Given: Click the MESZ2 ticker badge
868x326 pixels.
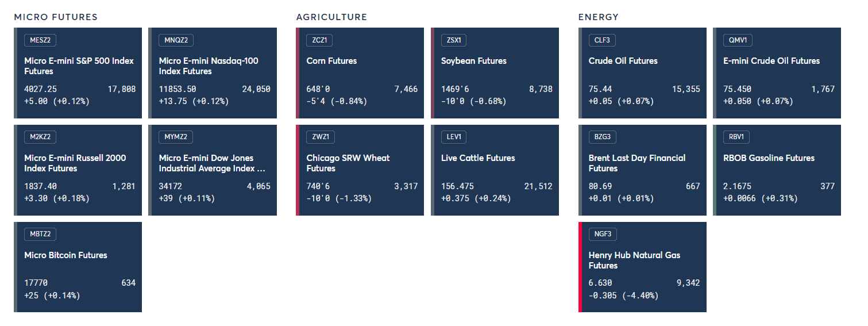Looking at the screenshot, I should tap(40, 40).
